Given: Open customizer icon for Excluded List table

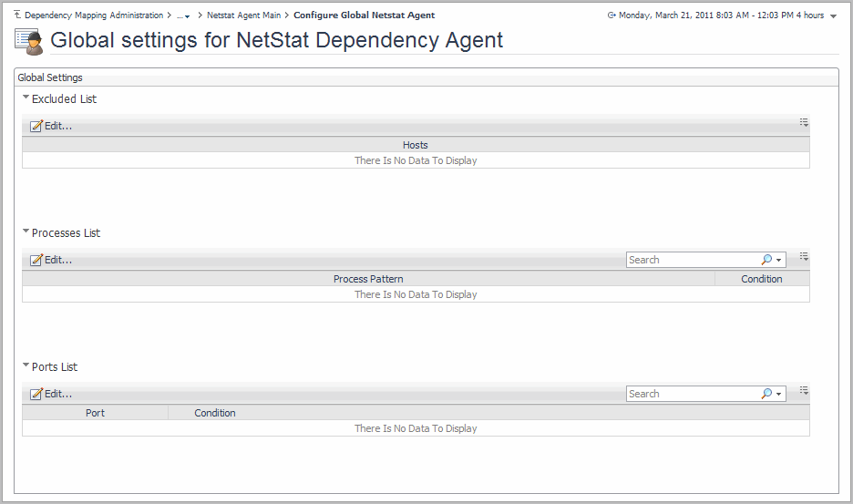Looking at the screenshot, I should [804, 122].
